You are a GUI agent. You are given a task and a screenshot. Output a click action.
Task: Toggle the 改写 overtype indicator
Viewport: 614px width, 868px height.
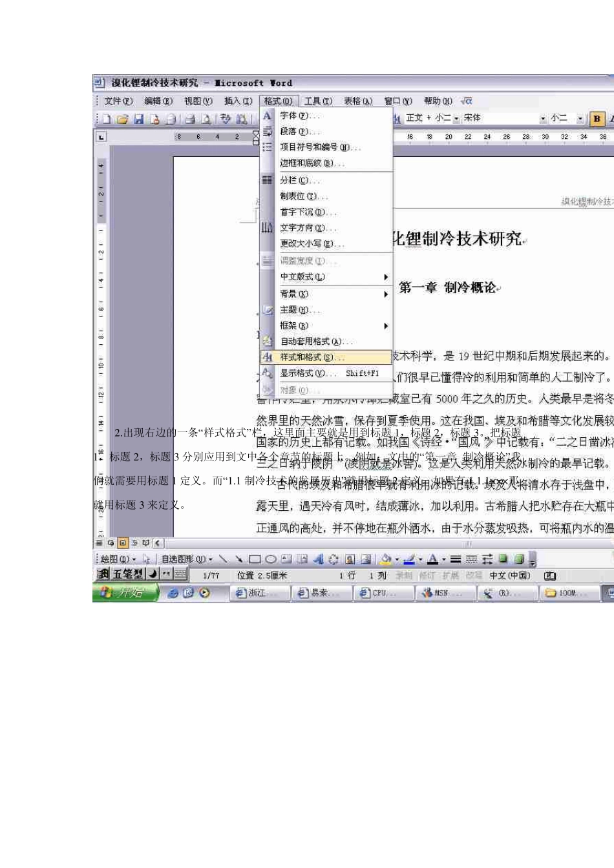[474, 575]
